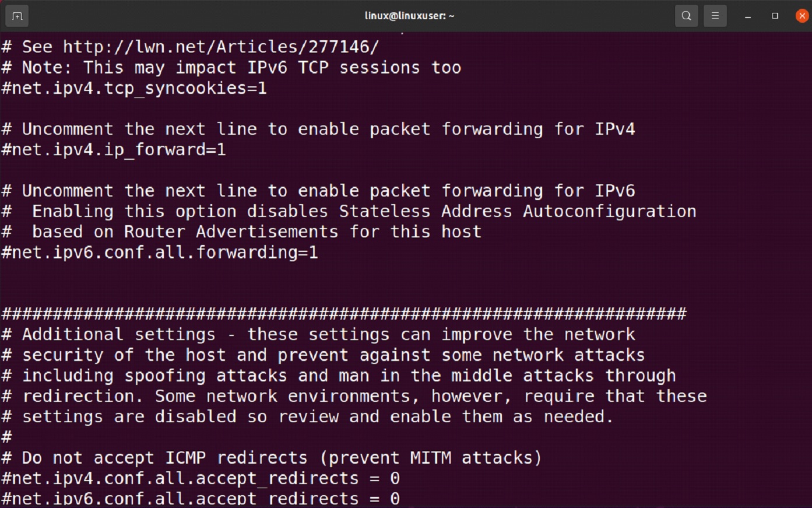
Task: Click the 'Additional settings' comment line
Action: (x=318, y=334)
